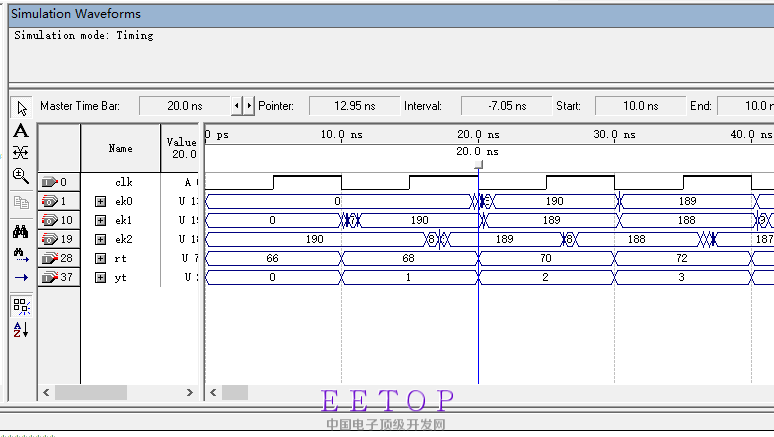Select the arrow Selection tool

click(x=21, y=108)
